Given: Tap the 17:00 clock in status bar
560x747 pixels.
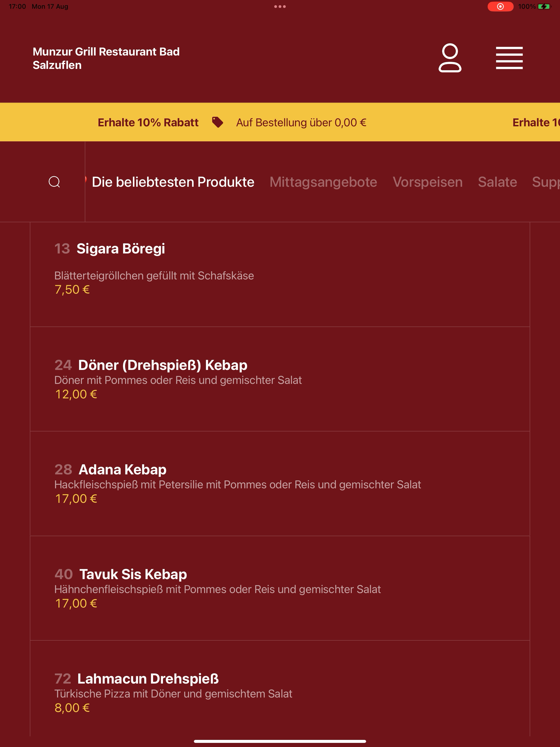Looking at the screenshot, I should [x=17, y=6].
